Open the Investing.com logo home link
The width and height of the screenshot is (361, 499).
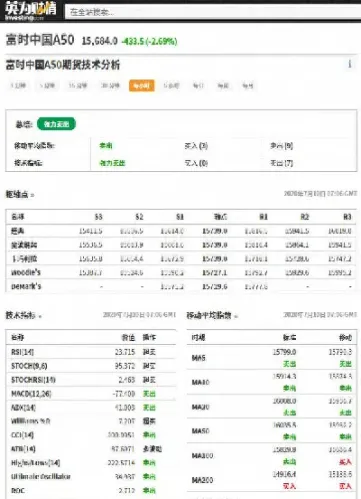pos(30,11)
